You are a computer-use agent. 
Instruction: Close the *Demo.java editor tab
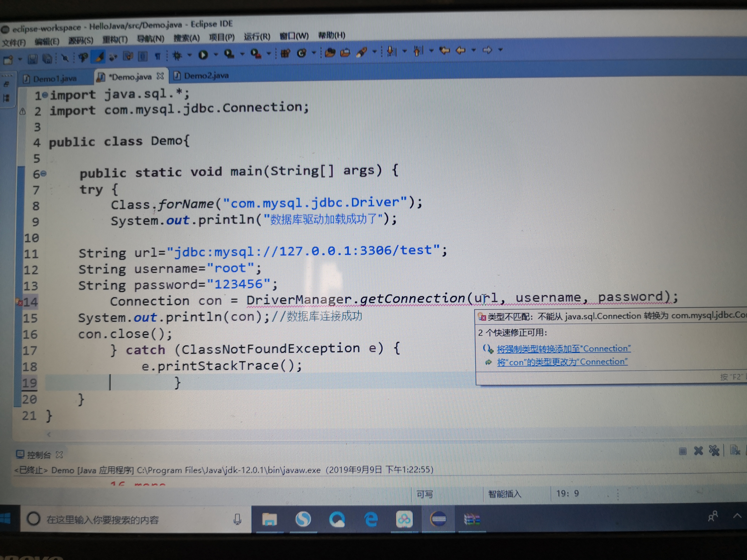(x=160, y=76)
